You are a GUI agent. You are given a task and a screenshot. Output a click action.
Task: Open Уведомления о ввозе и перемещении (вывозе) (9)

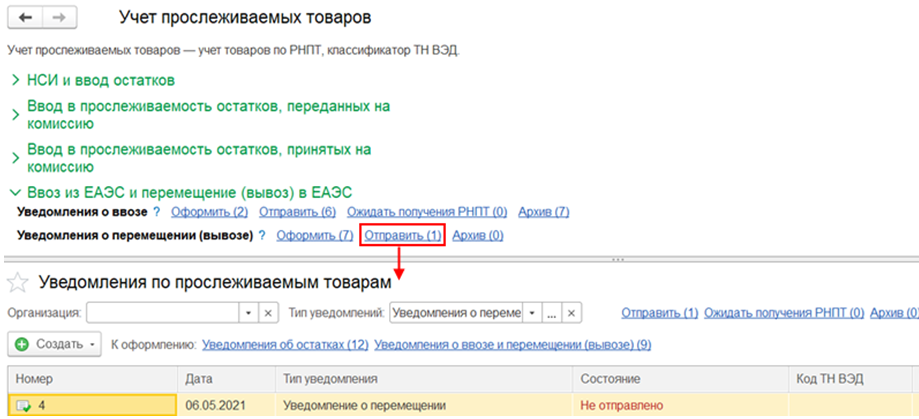(513, 345)
